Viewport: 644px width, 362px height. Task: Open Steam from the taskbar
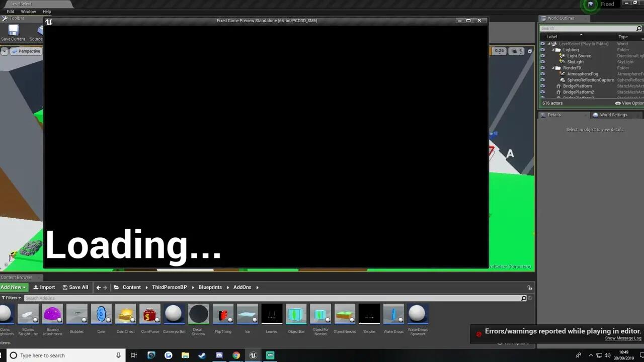[202, 355]
